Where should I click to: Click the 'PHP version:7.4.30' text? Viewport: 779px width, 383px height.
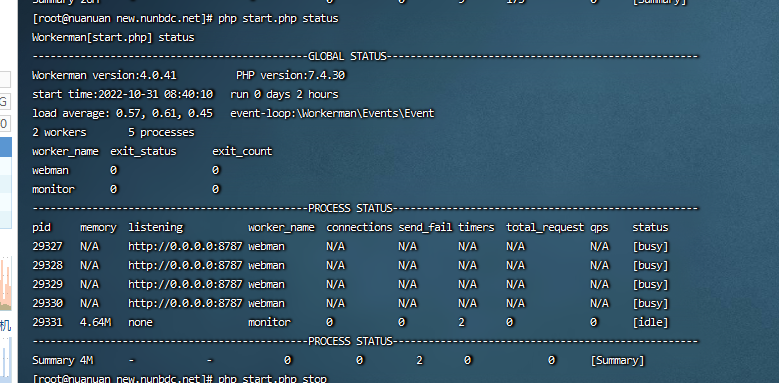pyautogui.click(x=291, y=76)
